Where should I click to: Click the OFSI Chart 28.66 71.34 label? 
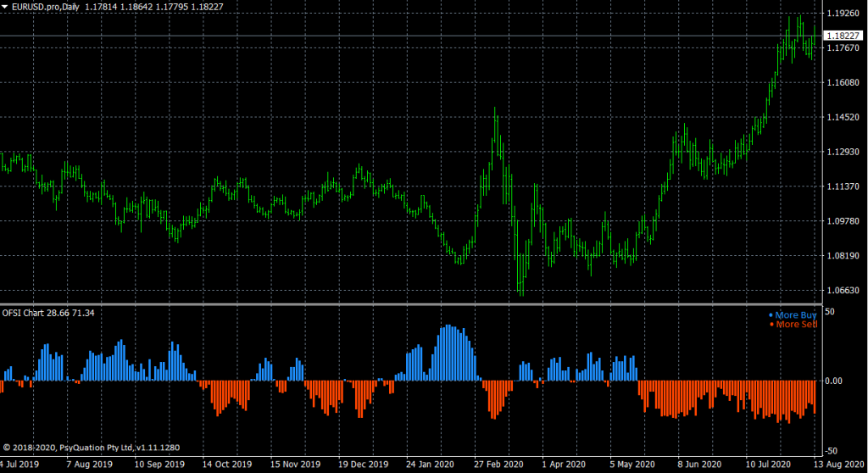(48, 313)
